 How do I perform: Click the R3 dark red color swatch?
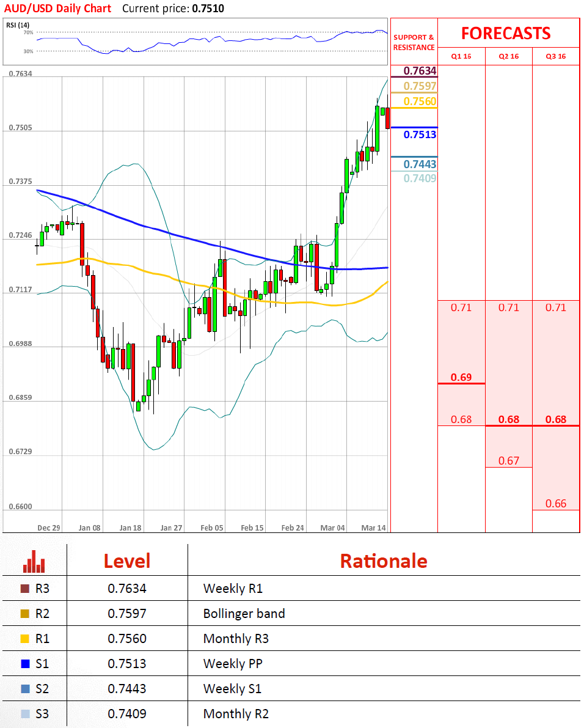tap(25, 589)
